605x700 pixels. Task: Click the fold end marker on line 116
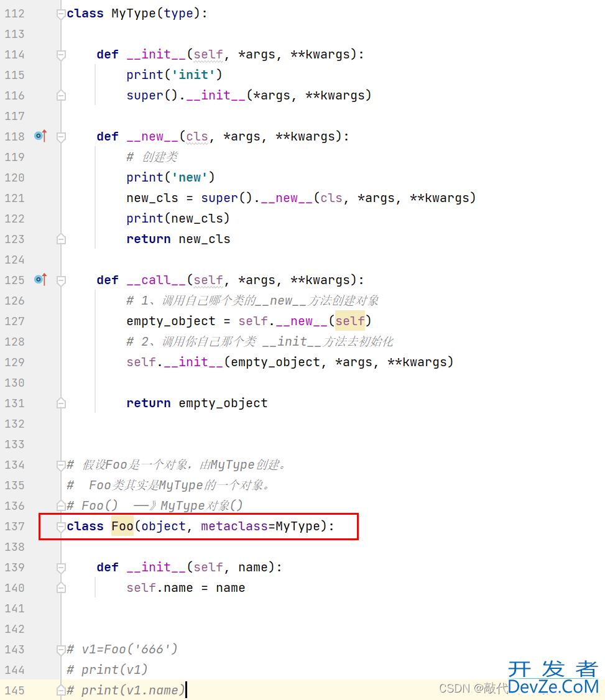click(61, 96)
